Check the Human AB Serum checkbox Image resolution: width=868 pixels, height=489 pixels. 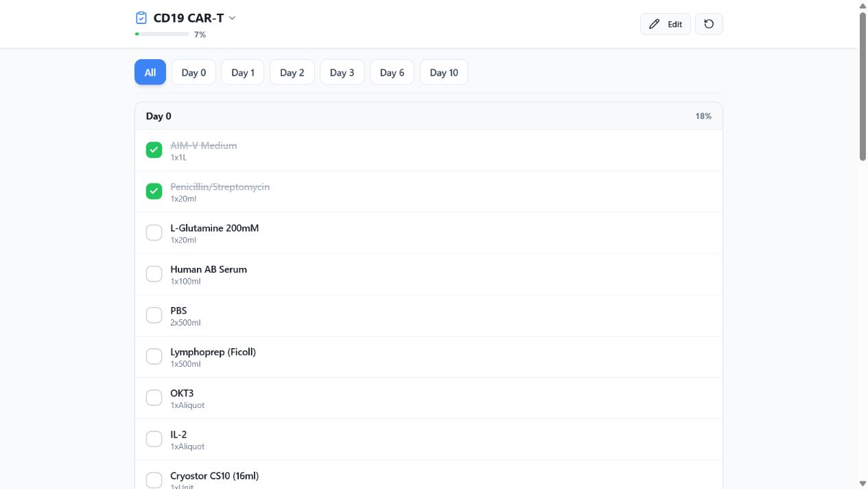click(x=154, y=273)
